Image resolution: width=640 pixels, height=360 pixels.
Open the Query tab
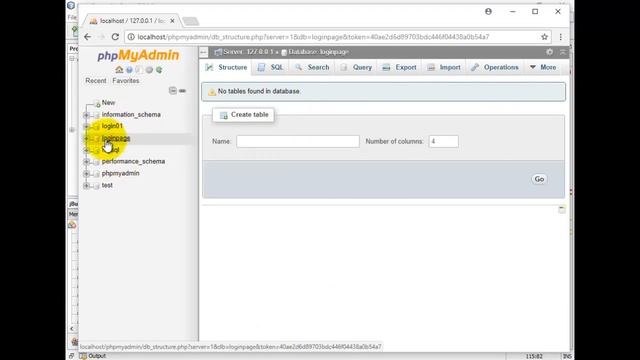click(x=356, y=67)
